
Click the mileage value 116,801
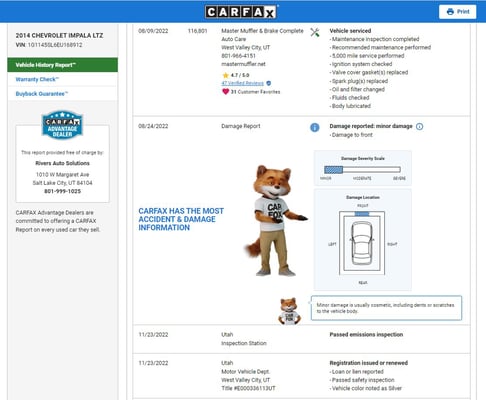point(197,31)
